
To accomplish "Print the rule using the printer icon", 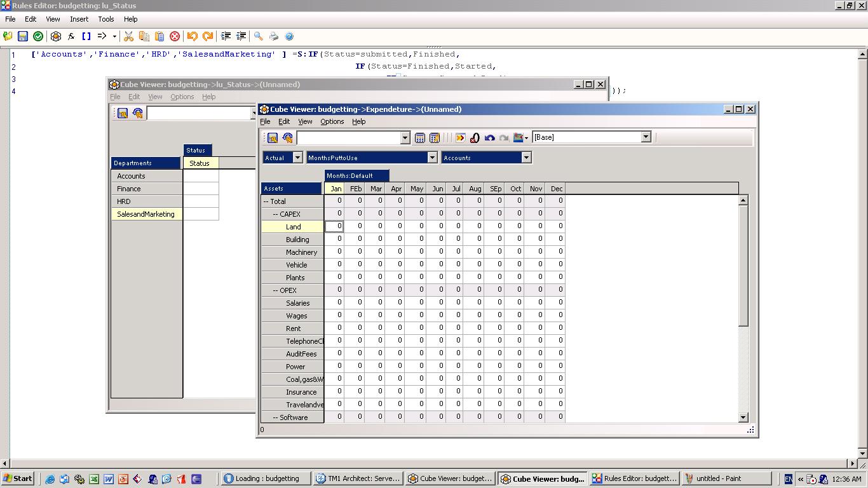I will coord(274,36).
